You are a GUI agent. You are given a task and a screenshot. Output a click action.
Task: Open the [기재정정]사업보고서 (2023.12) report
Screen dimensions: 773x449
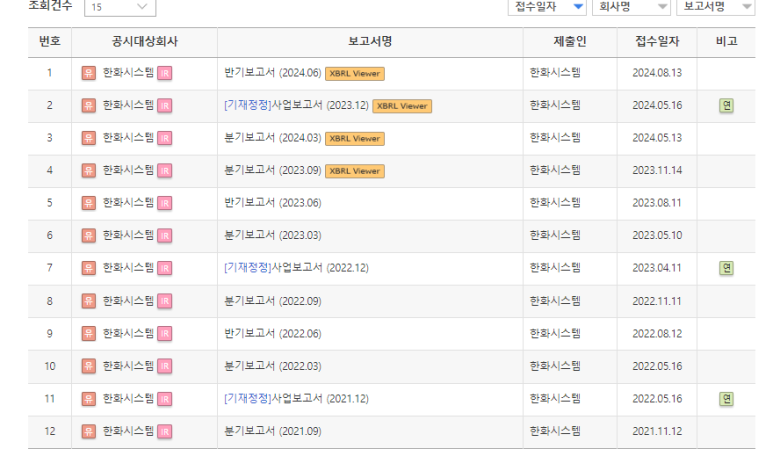click(x=296, y=105)
